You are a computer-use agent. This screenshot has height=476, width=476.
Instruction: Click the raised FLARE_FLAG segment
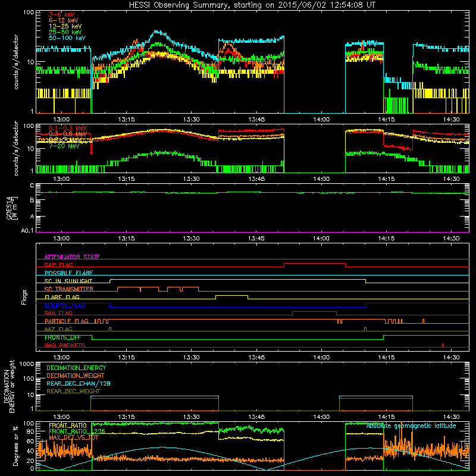click(231, 295)
